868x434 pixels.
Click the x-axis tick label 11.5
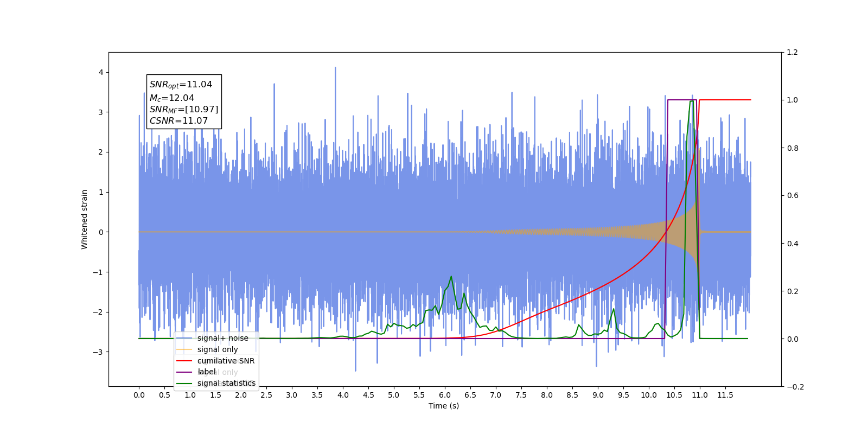coord(725,395)
